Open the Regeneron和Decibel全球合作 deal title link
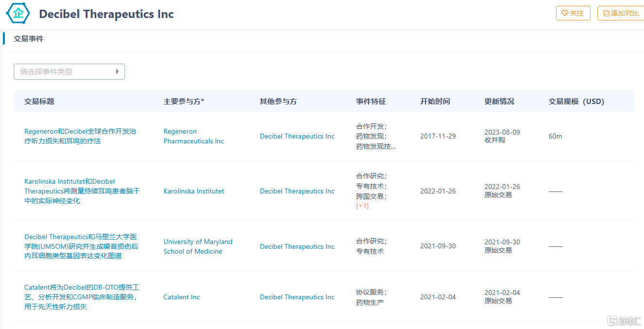644x329 pixels. pos(80,136)
